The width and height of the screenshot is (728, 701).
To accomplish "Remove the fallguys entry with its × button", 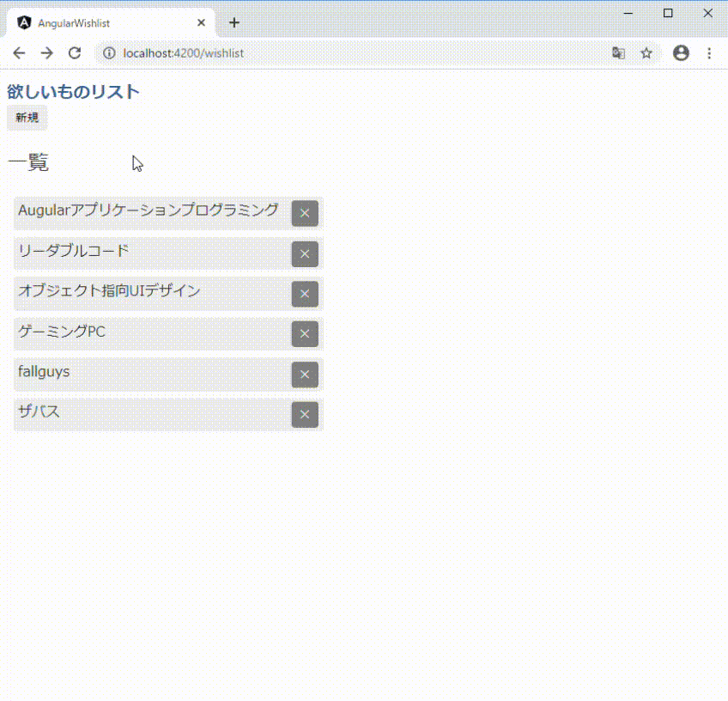I will 305,375.
